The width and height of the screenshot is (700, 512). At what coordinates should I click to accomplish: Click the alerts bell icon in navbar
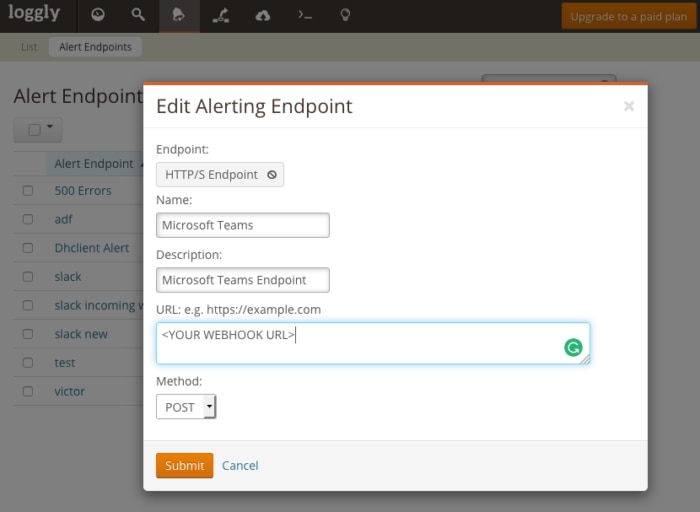(x=179, y=16)
